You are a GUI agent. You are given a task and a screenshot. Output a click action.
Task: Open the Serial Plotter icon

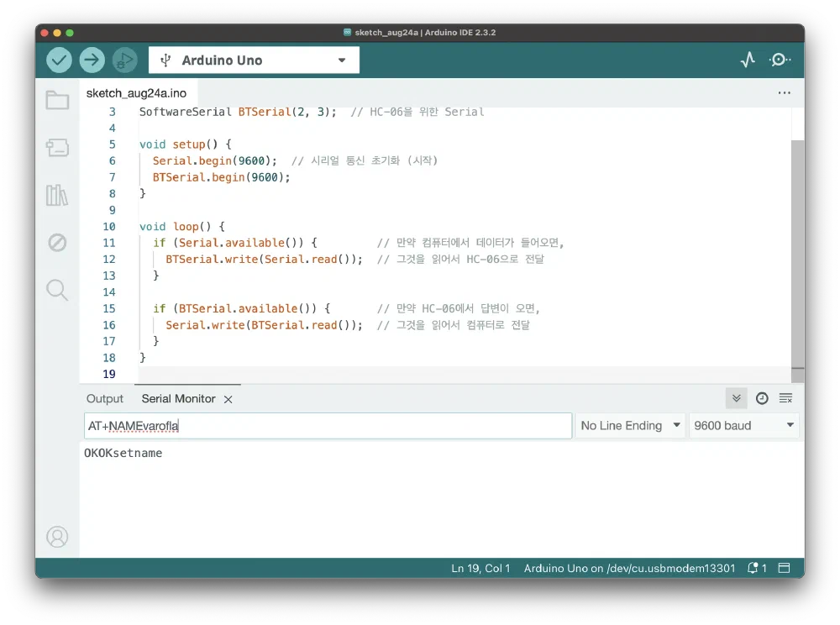(747, 60)
